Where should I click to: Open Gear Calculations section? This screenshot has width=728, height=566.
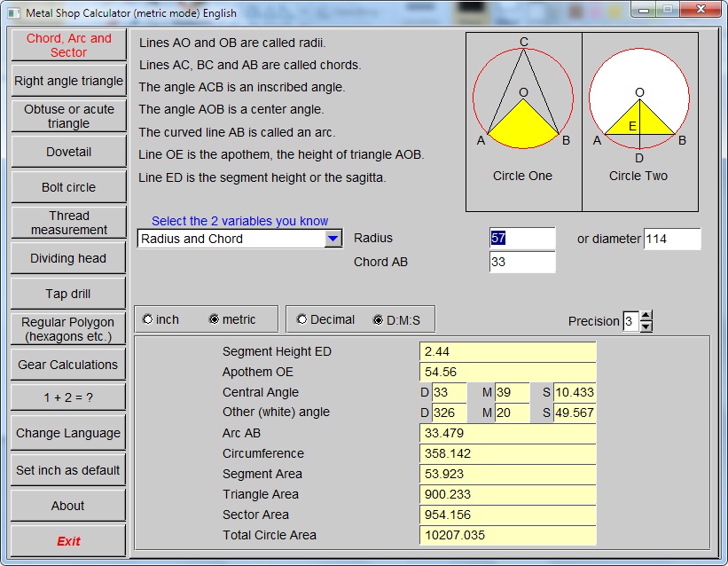pos(68,365)
